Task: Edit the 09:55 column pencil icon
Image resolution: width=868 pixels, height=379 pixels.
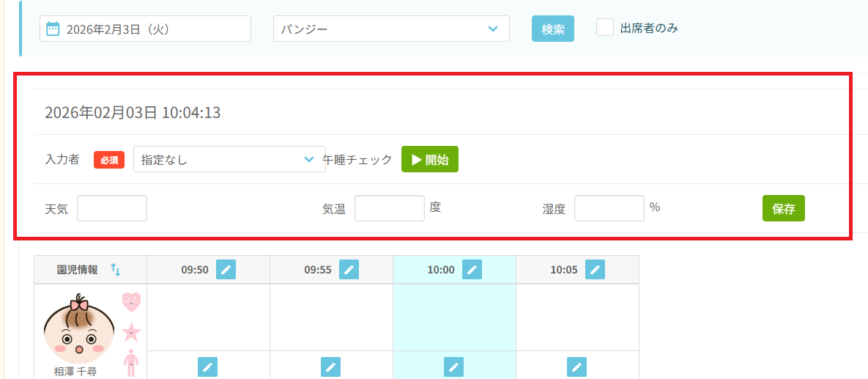Action: (349, 270)
